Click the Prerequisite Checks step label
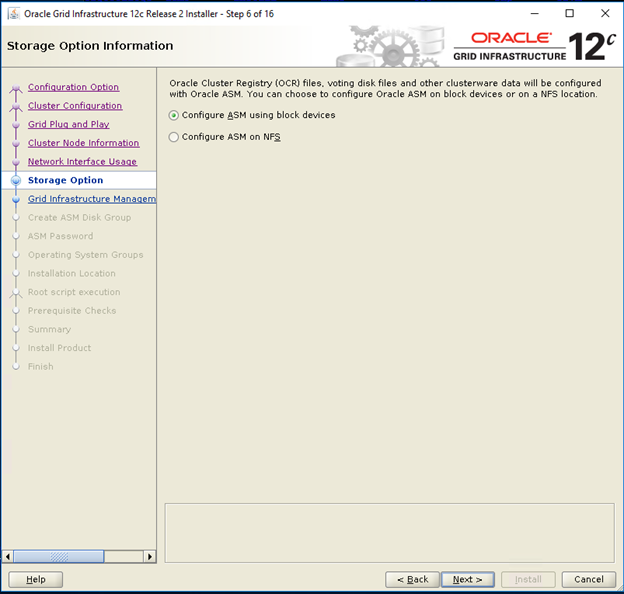 pyautogui.click(x=72, y=311)
